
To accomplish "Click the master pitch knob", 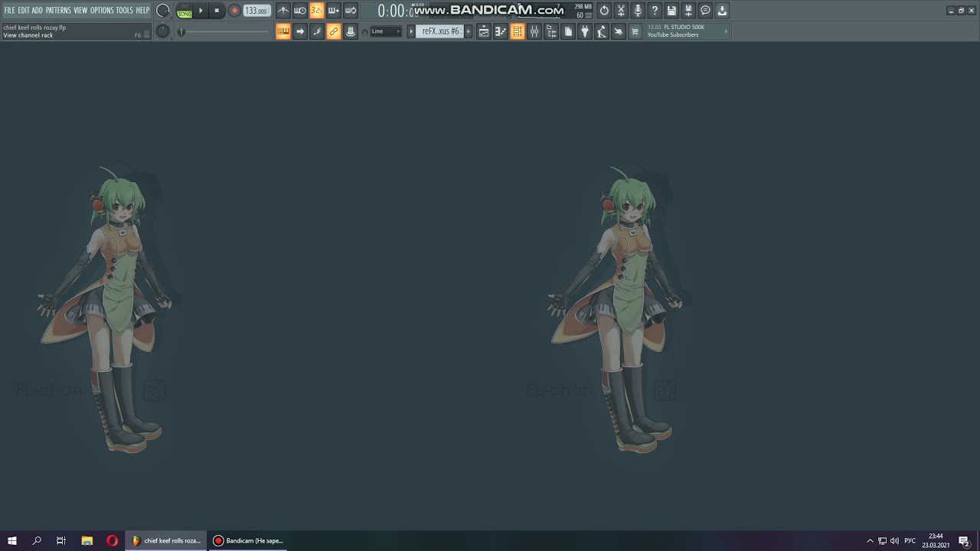I will tap(162, 31).
